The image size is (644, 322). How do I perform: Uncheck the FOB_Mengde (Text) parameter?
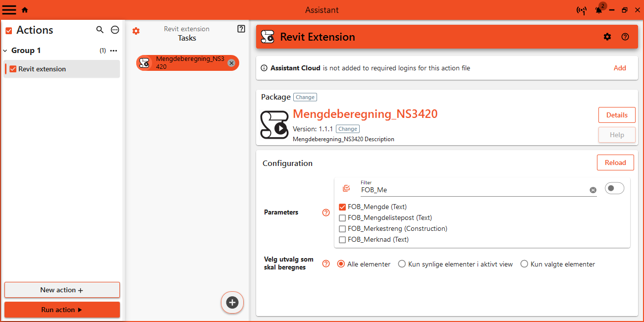342,207
